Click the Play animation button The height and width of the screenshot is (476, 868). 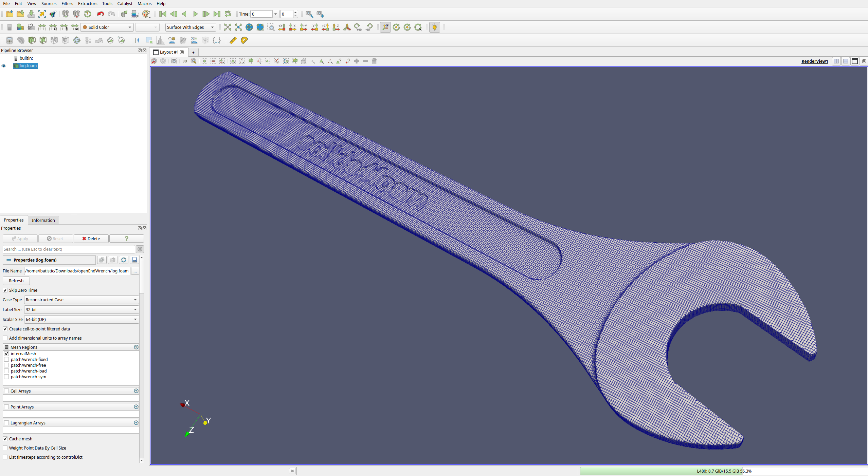(x=195, y=14)
